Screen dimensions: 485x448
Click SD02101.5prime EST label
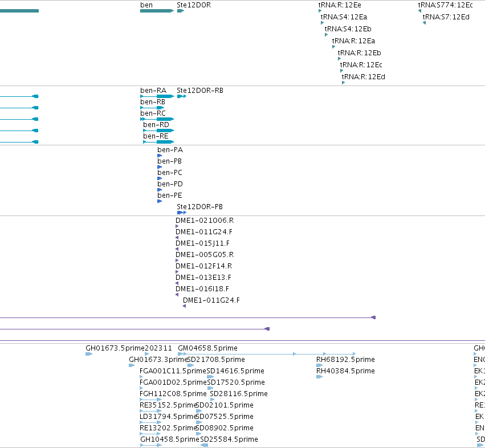pyautogui.click(x=225, y=405)
